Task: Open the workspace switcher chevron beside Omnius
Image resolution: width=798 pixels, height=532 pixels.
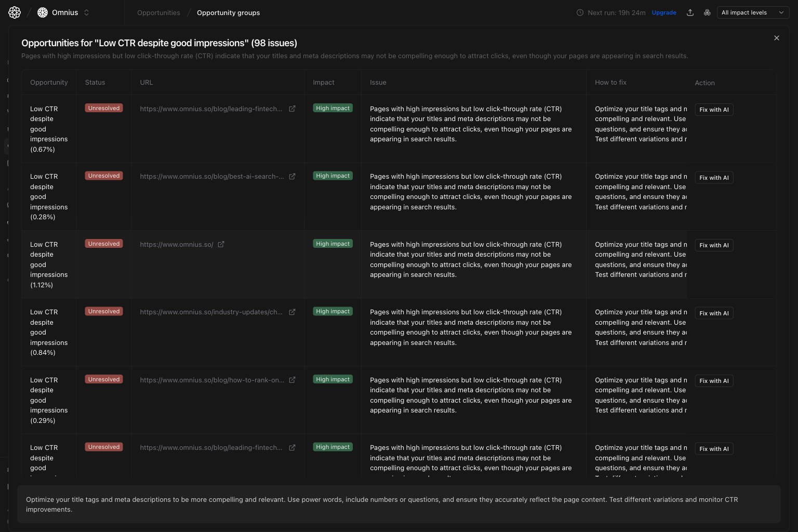Action: tap(86, 12)
